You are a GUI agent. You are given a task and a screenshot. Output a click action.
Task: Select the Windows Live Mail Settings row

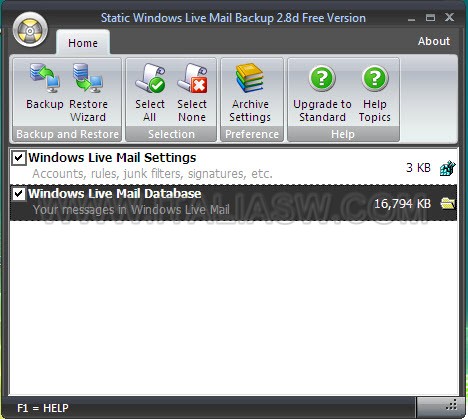(x=233, y=166)
